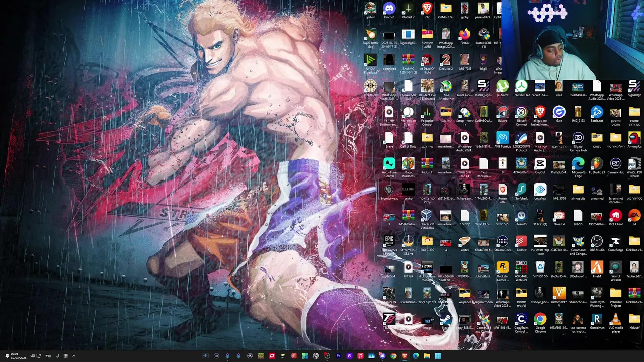Viewport: 644px width, 362px height.
Task: Open the FiveM desktop shortcut
Action: (597, 270)
